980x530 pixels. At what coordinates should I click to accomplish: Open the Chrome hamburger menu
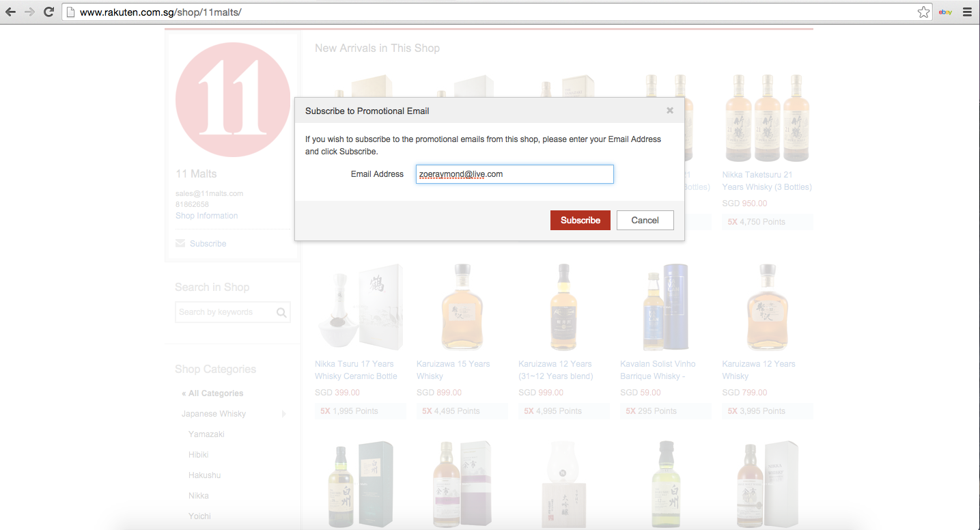(x=967, y=12)
